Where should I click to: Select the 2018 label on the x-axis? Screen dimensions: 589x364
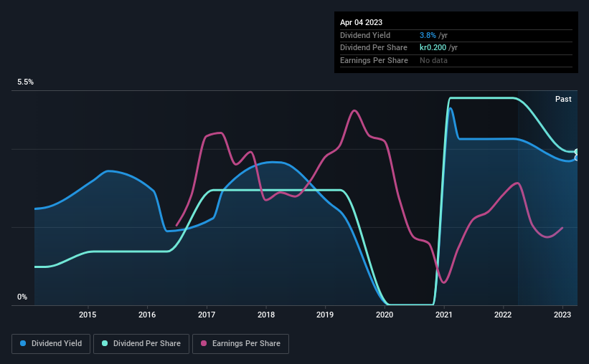tap(266, 315)
